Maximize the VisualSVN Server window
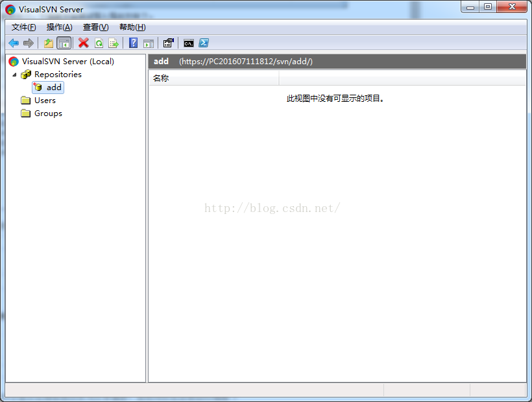532x402 pixels. click(487, 6)
